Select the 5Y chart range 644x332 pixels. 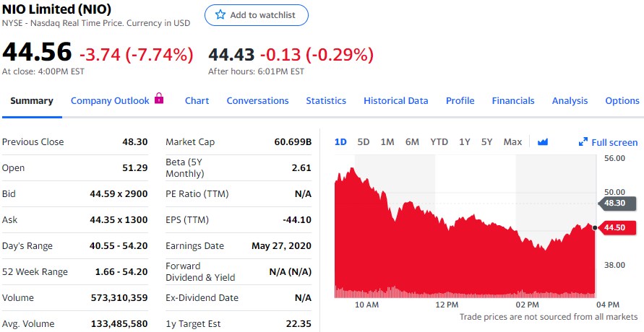click(486, 142)
